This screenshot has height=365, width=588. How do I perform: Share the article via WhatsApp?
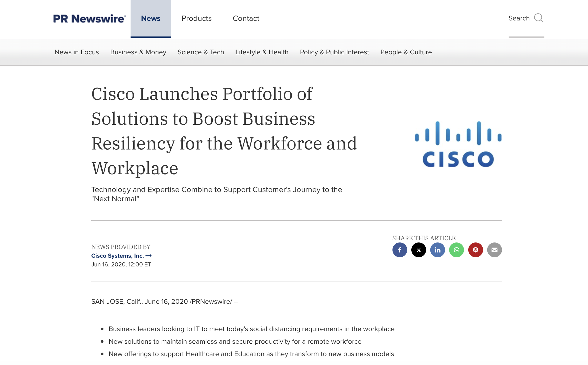[457, 250]
